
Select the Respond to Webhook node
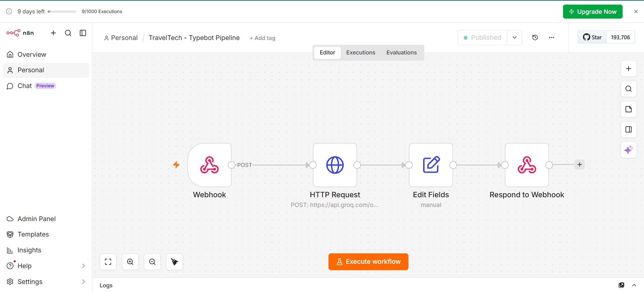click(527, 165)
